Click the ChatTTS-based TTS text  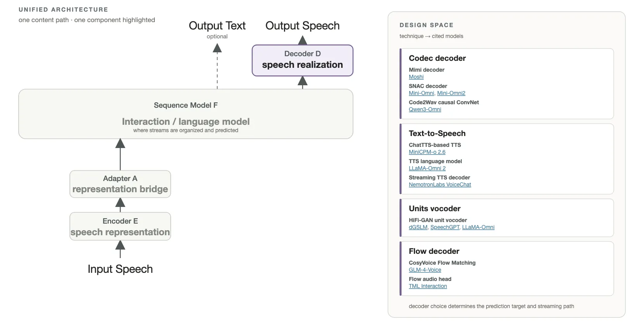click(435, 145)
